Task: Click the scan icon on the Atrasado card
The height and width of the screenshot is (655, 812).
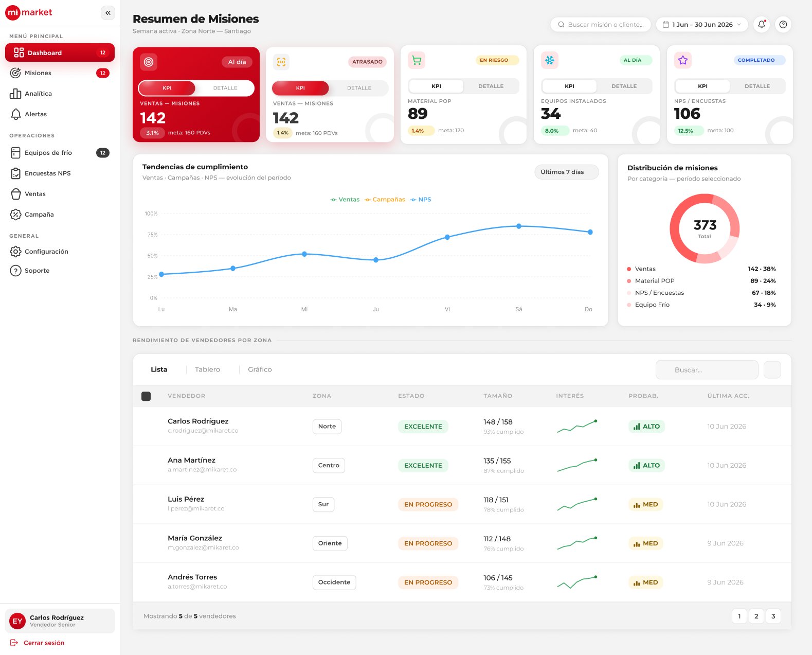Action: pyautogui.click(x=281, y=62)
